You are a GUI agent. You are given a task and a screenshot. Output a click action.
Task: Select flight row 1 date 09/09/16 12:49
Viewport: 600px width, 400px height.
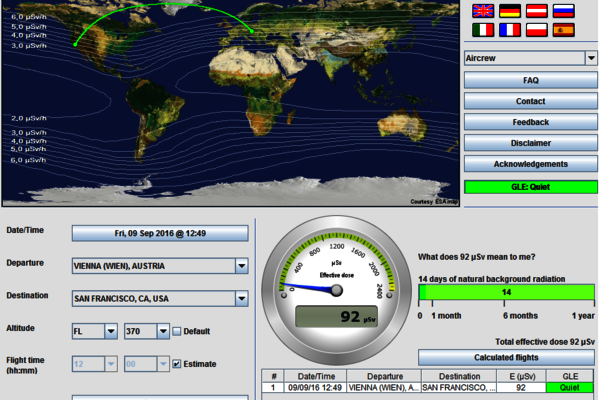(x=315, y=388)
